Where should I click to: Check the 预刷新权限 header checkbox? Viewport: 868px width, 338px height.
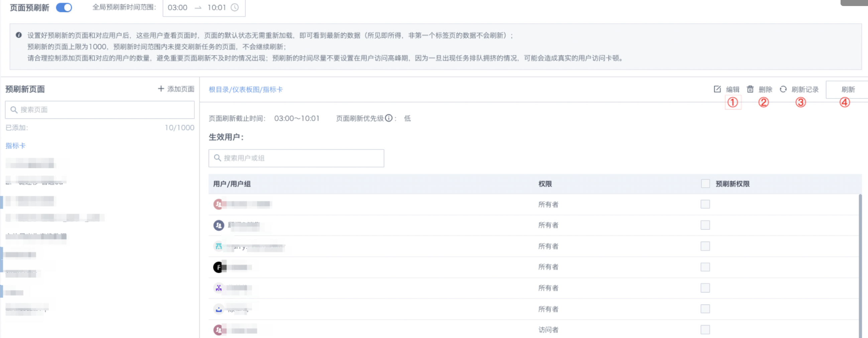click(705, 183)
